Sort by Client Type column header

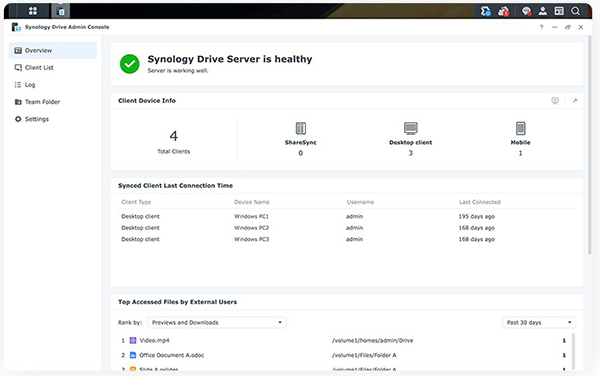(136, 202)
